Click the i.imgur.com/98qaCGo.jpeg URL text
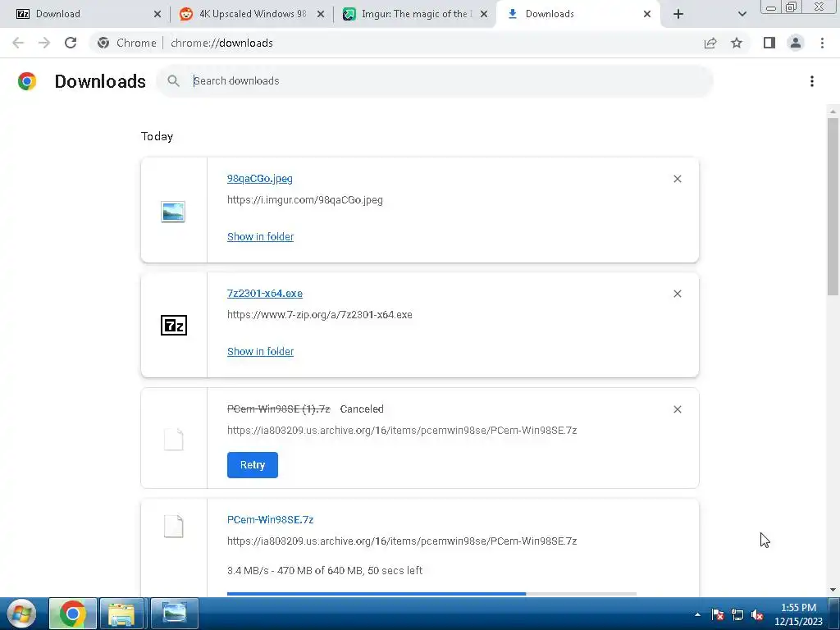840x630 pixels. 305,200
